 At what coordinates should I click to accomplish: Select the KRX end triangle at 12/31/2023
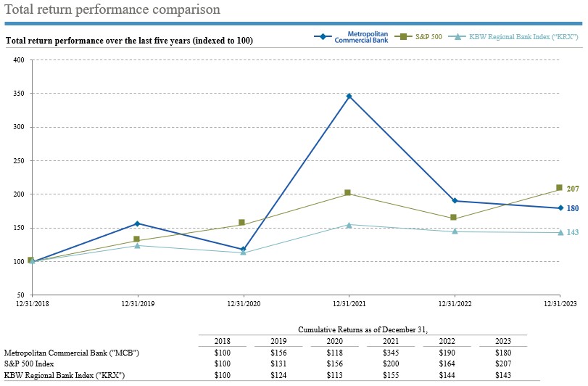560,233
